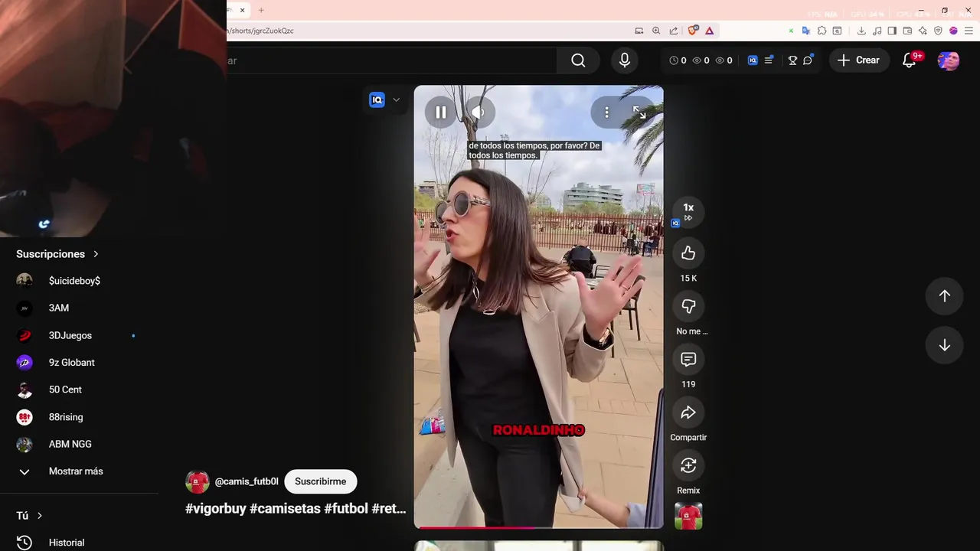Click the install/cast screen icon in address bar

(x=639, y=31)
